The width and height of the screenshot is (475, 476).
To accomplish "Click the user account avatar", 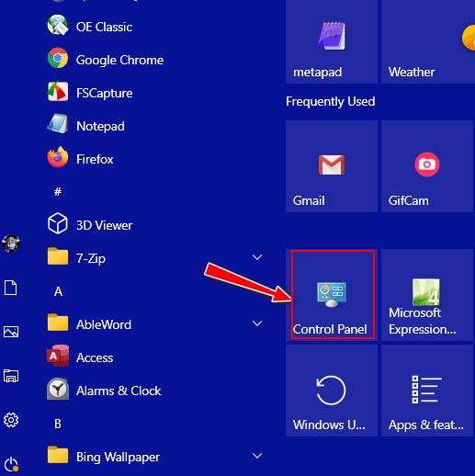I will [11, 244].
